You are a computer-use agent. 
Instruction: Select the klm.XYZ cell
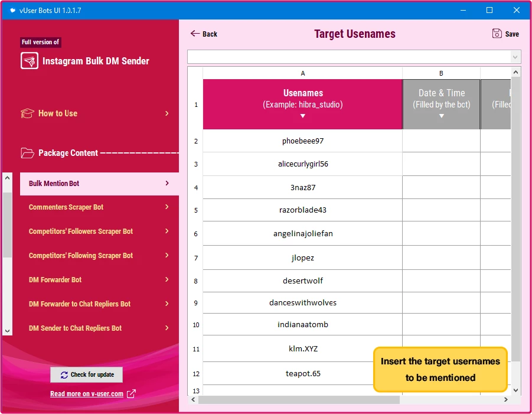(x=303, y=349)
